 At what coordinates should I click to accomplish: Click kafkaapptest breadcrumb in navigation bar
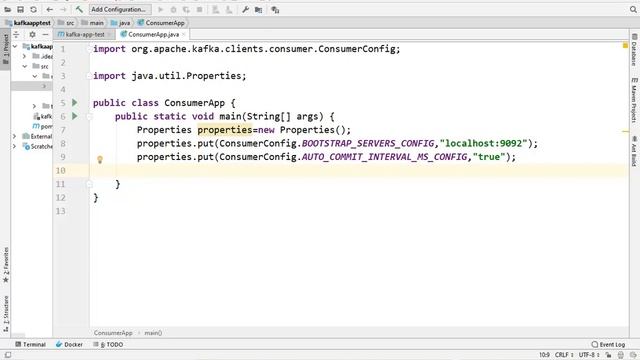(x=28, y=23)
